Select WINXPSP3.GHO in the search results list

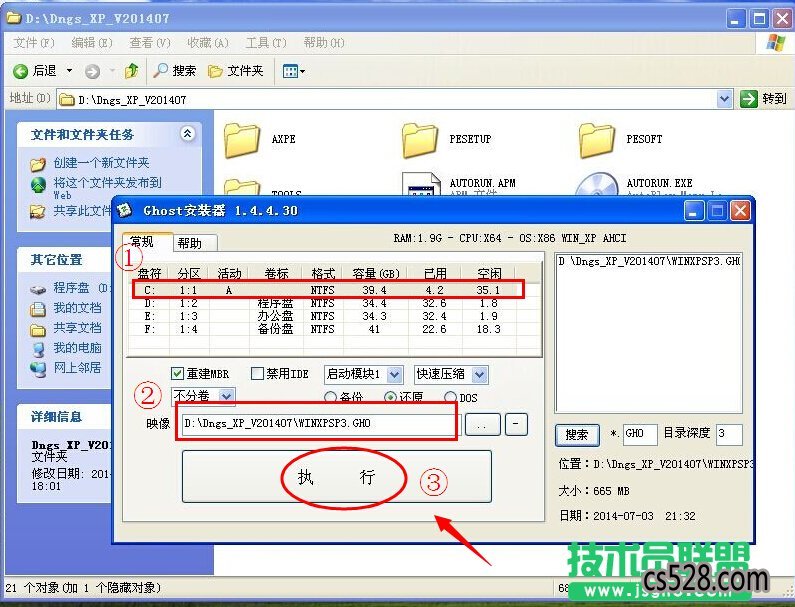[648, 262]
